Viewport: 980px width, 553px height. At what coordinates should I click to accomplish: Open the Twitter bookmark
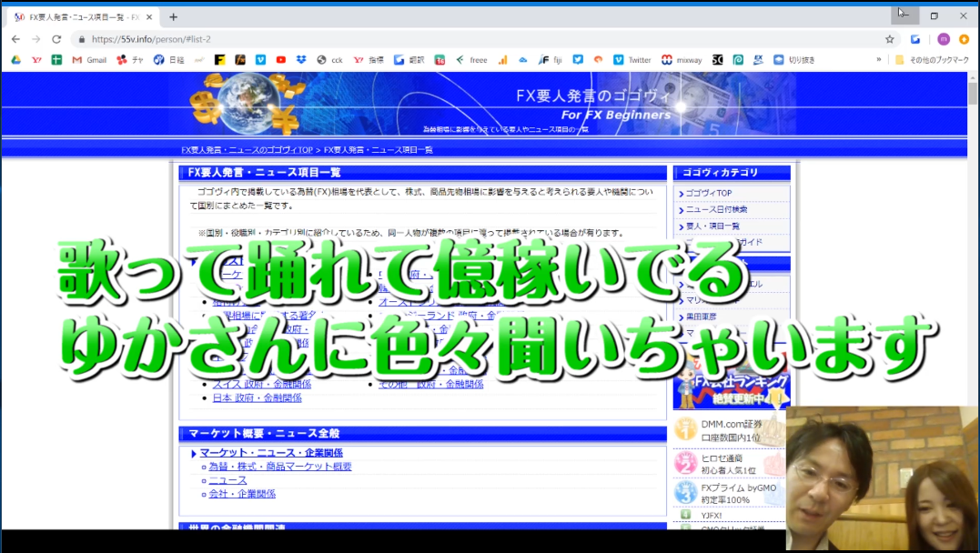click(x=631, y=59)
